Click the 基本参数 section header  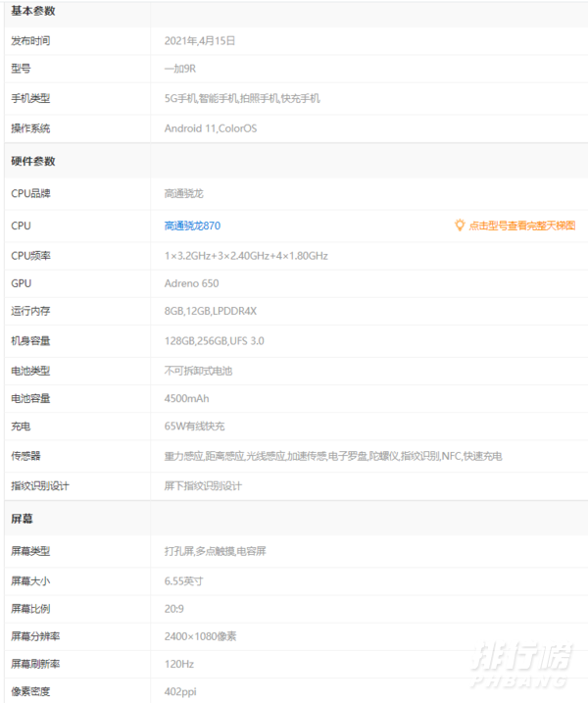pyautogui.click(x=33, y=11)
